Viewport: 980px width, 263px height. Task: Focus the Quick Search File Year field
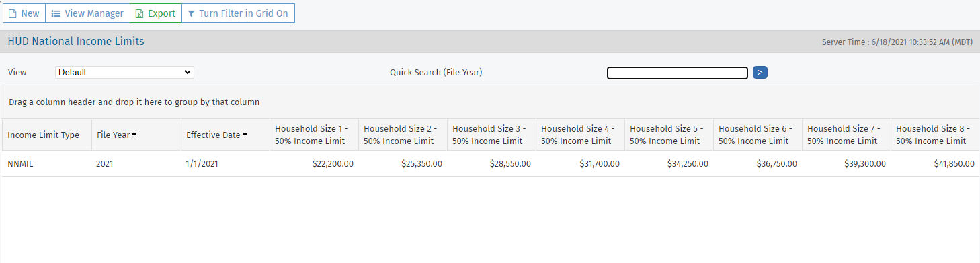pos(678,73)
